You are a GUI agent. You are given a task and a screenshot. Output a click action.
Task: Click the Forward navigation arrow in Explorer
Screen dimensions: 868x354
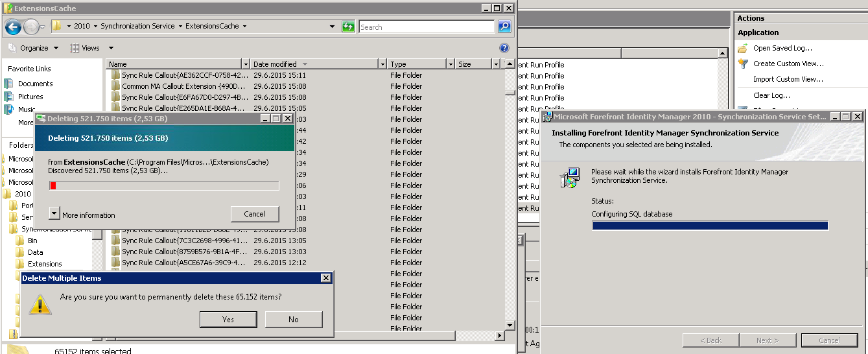click(x=31, y=27)
